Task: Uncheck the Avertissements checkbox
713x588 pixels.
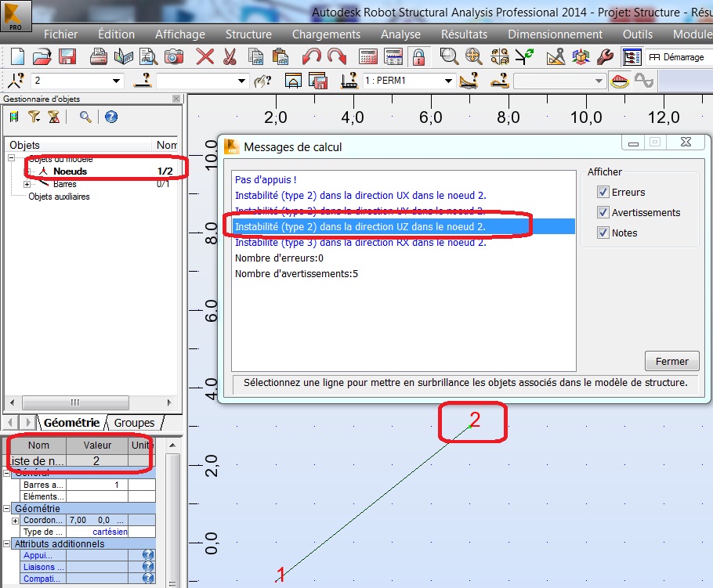Action: 603,213
